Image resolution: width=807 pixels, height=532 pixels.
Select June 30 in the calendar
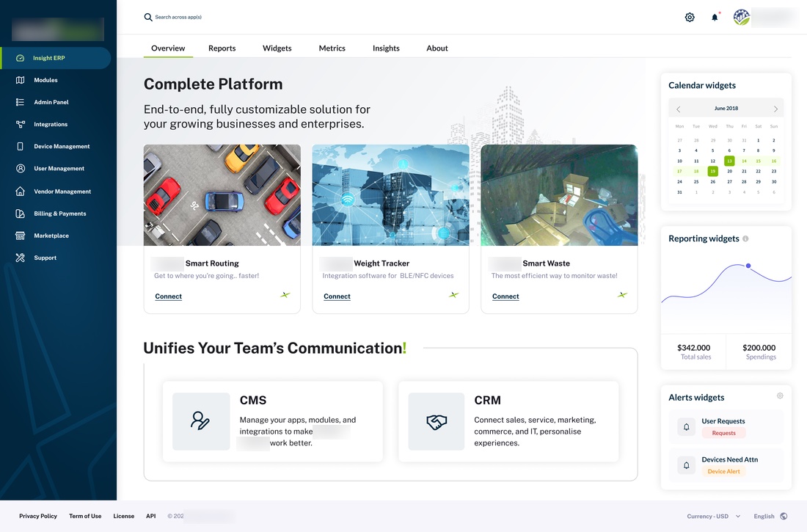coord(773,182)
